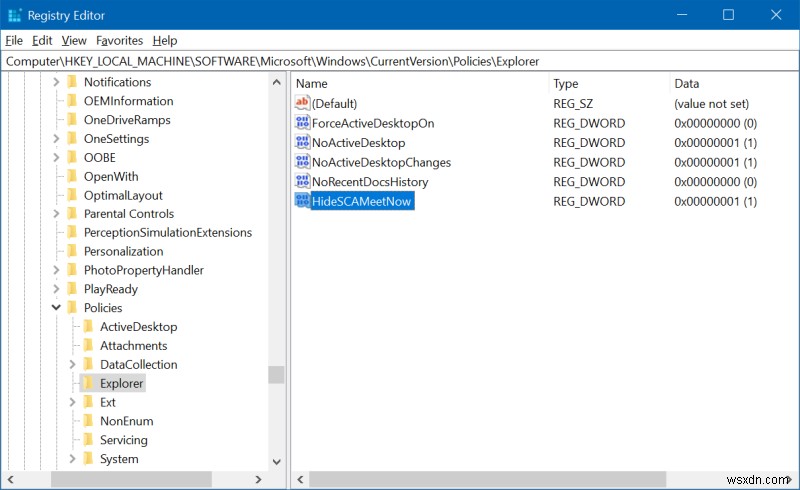
Task: Click the tree pane vertical scrollbar thumb
Action: click(x=277, y=375)
